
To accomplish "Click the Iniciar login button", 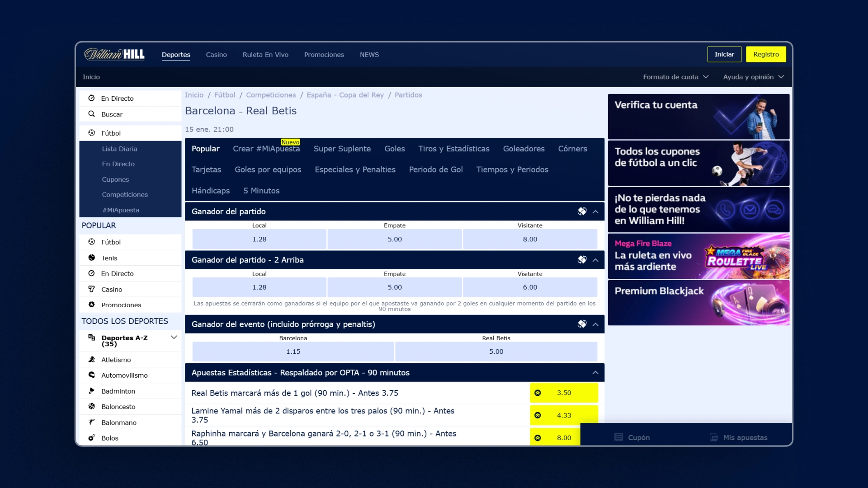I will pos(724,54).
